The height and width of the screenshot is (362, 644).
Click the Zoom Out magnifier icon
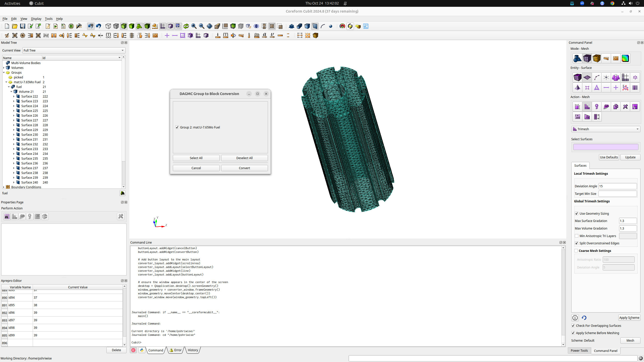coord(202,26)
